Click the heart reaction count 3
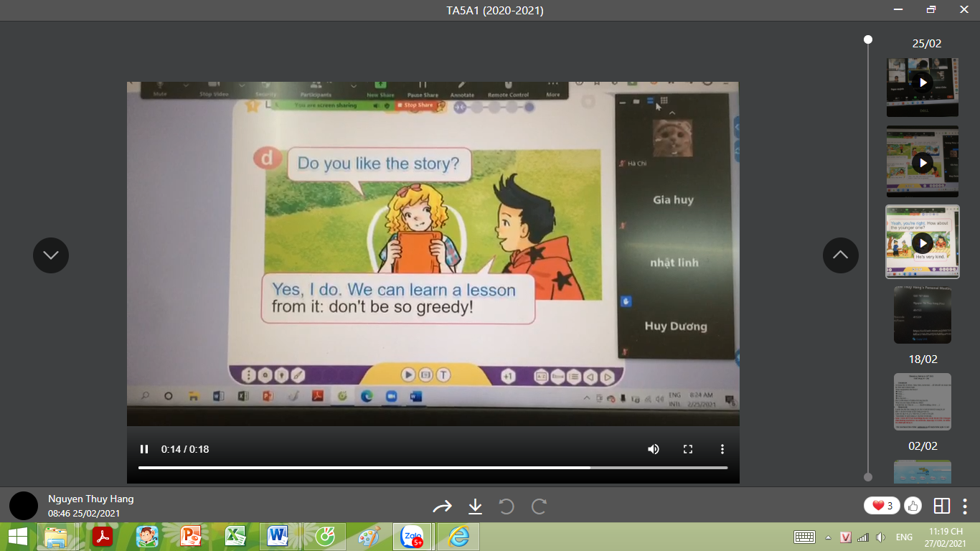Image resolution: width=980 pixels, height=551 pixels. (882, 506)
